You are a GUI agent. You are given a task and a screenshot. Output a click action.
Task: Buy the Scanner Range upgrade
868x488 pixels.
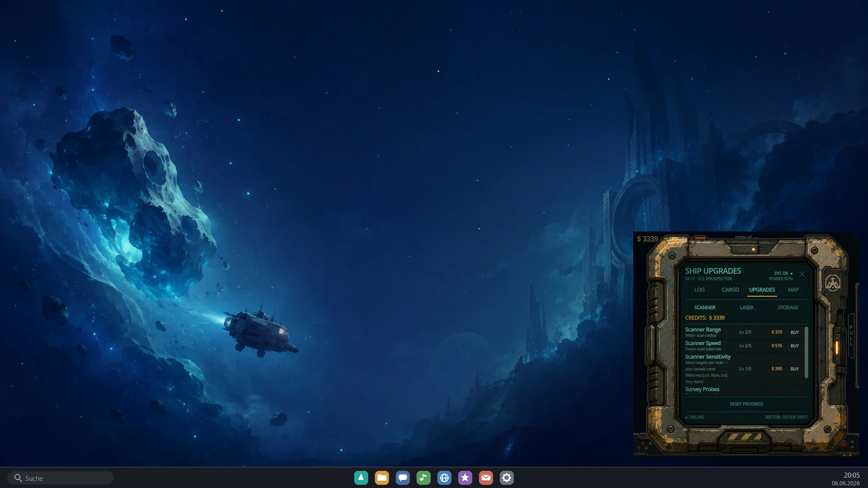tap(794, 332)
